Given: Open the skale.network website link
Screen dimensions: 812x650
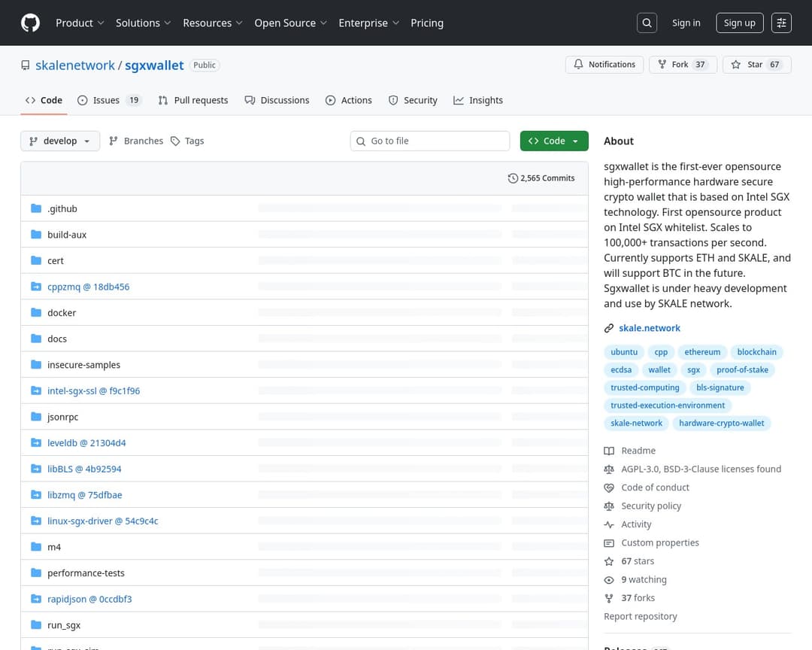Looking at the screenshot, I should [649, 328].
